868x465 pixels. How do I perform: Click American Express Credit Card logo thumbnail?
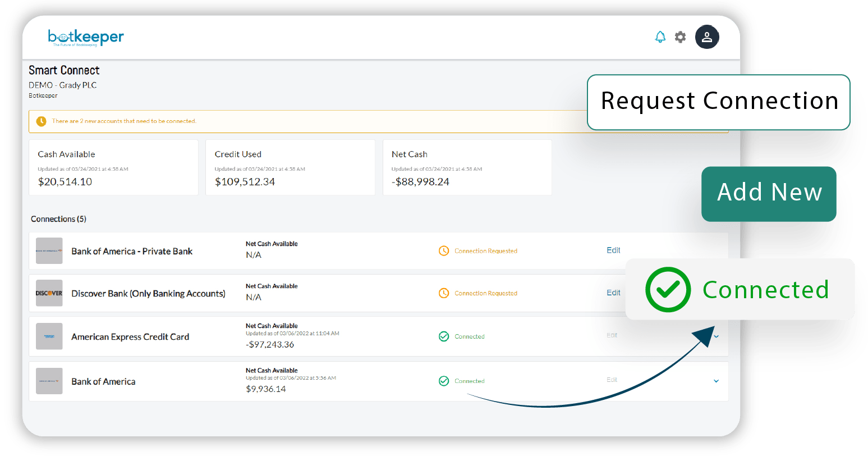coord(49,336)
